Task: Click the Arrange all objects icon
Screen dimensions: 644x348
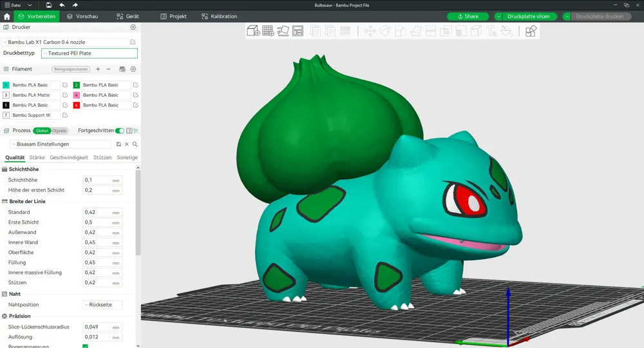Action: pos(298,31)
